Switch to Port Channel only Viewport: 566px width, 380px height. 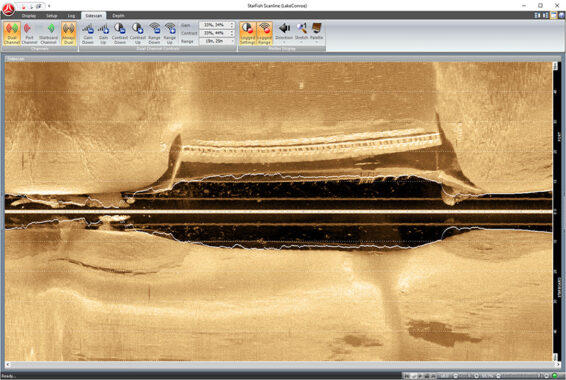pyautogui.click(x=29, y=33)
